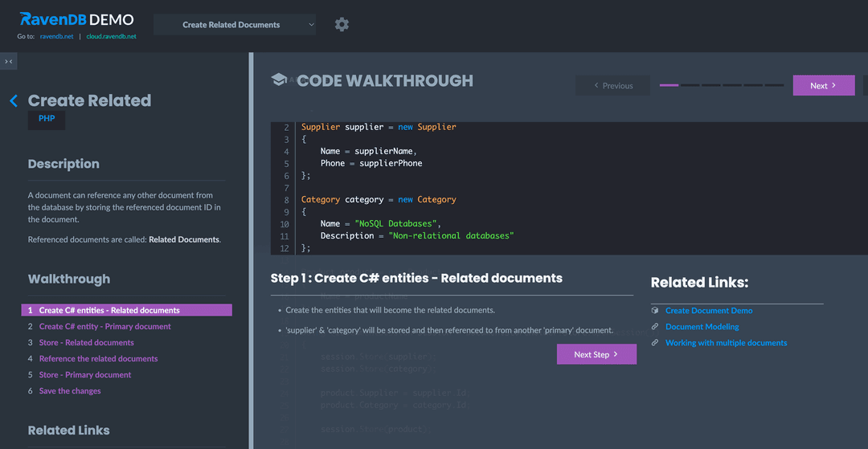Screen dimensions: 868x449
Task: Open the Create Related Documents dropdown
Action: pyautogui.click(x=235, y=24)
